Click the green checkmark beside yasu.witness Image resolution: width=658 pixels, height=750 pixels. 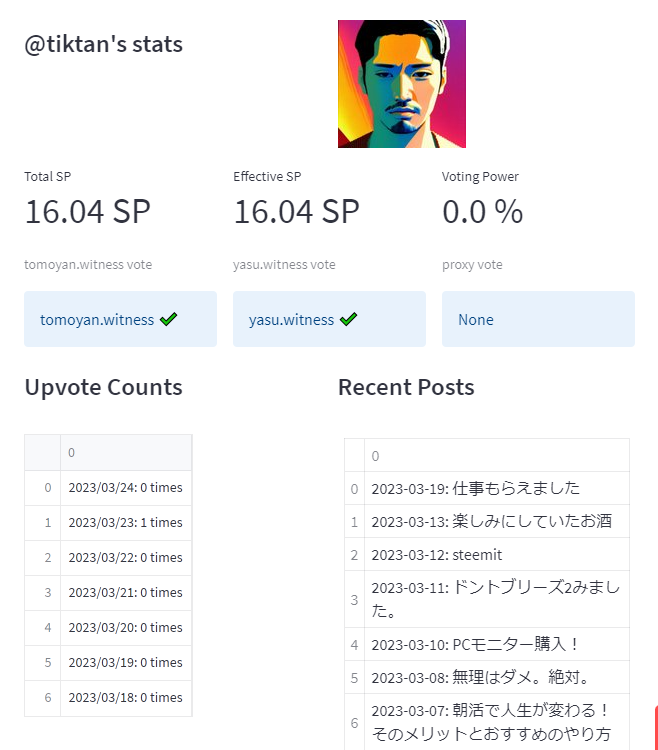click(x=349, y=319)
